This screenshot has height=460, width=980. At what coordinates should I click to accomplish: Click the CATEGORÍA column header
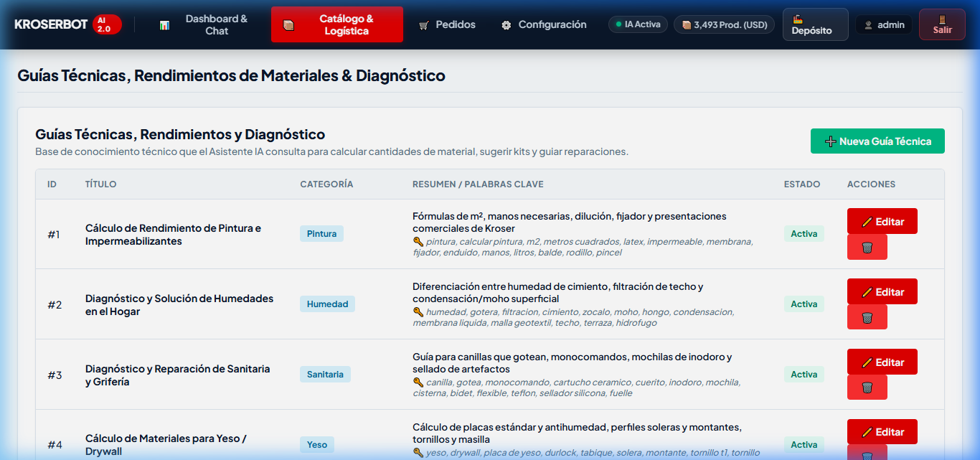[x=326, y=184]
